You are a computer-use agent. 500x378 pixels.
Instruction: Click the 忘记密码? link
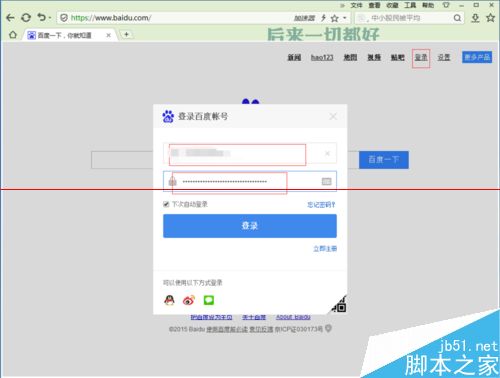point(321,204)
